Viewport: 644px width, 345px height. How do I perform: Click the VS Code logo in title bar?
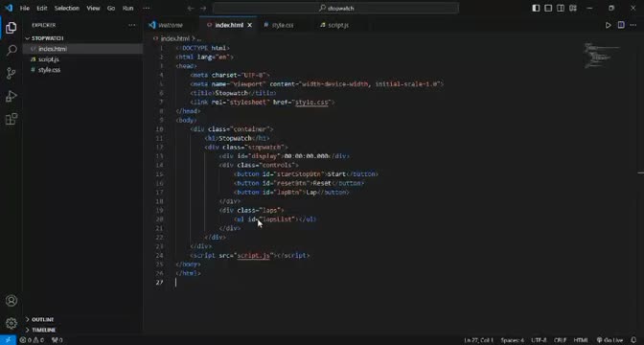coord(9,8)
